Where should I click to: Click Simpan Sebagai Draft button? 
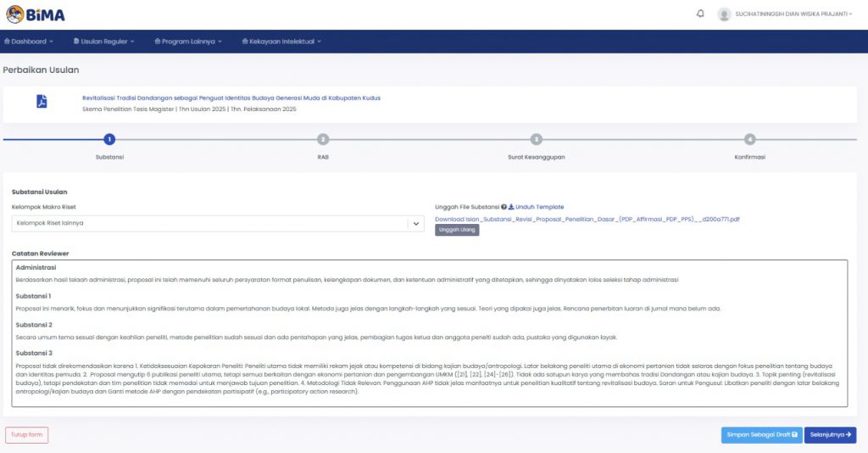[760, 435]
